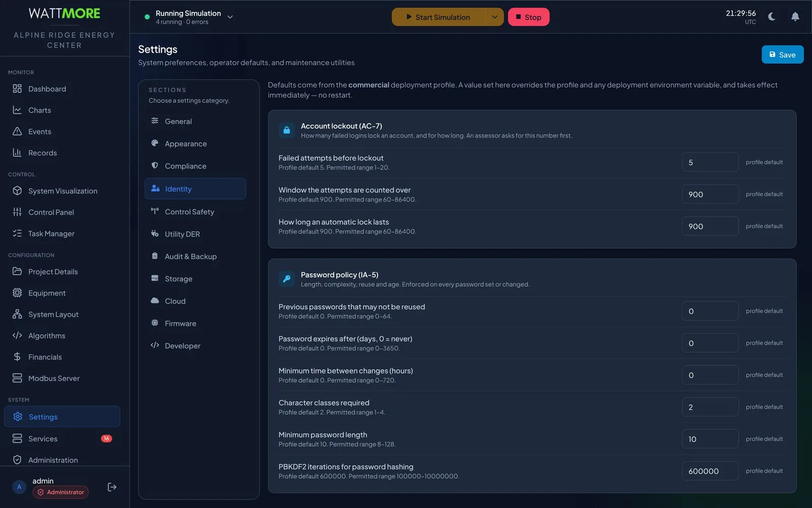Click the 'Password policy (IA-5)' heading
Image resolution: width=812 pixels, height=508 pixels.
pos(340,275)
